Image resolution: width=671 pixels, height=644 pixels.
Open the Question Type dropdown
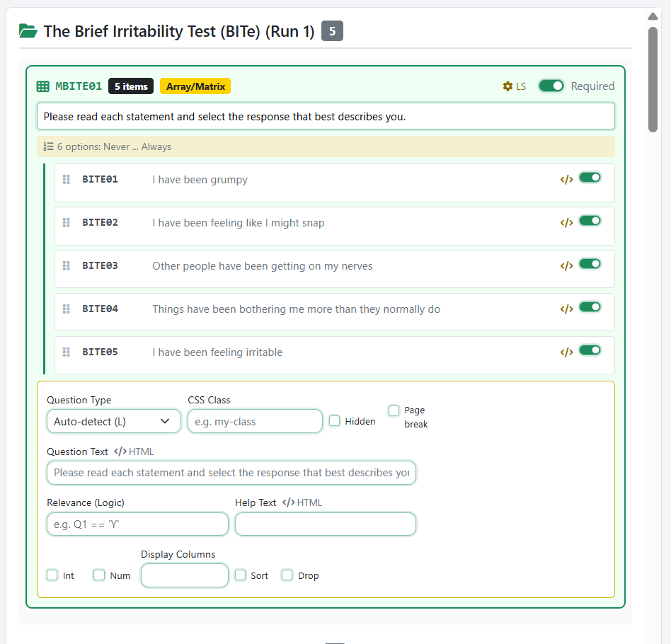point(114,422)
